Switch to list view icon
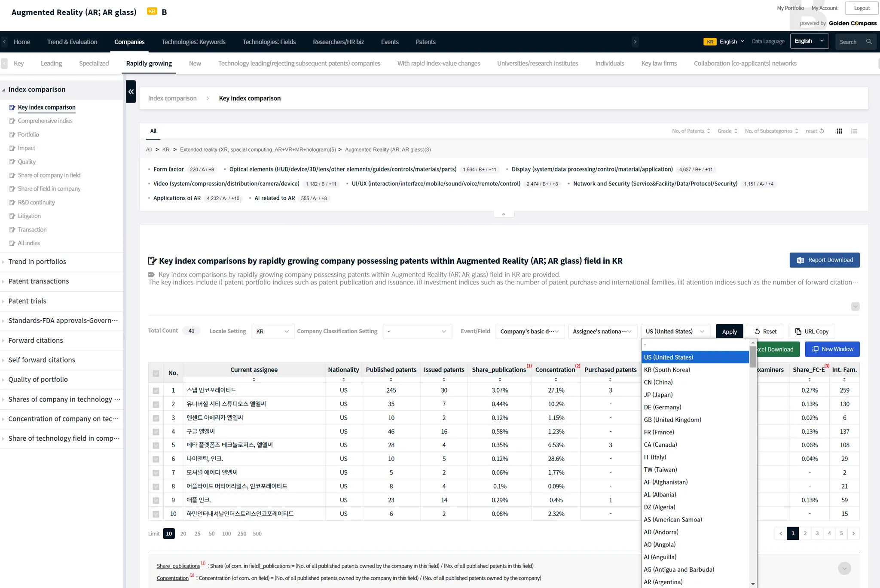This screenshot has height=588, width=880. [x=854, y=131]
